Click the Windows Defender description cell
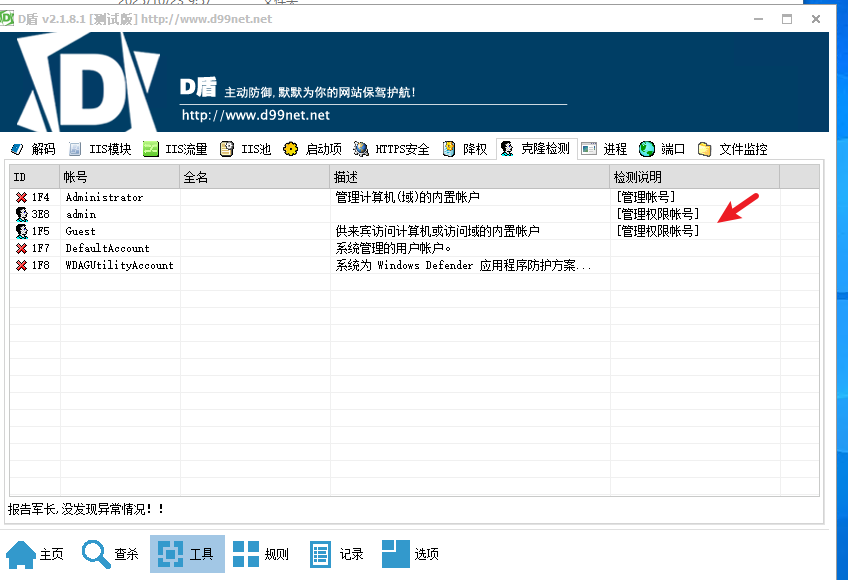The height and width of the screenshot is (580, 848). pos(463,265)
